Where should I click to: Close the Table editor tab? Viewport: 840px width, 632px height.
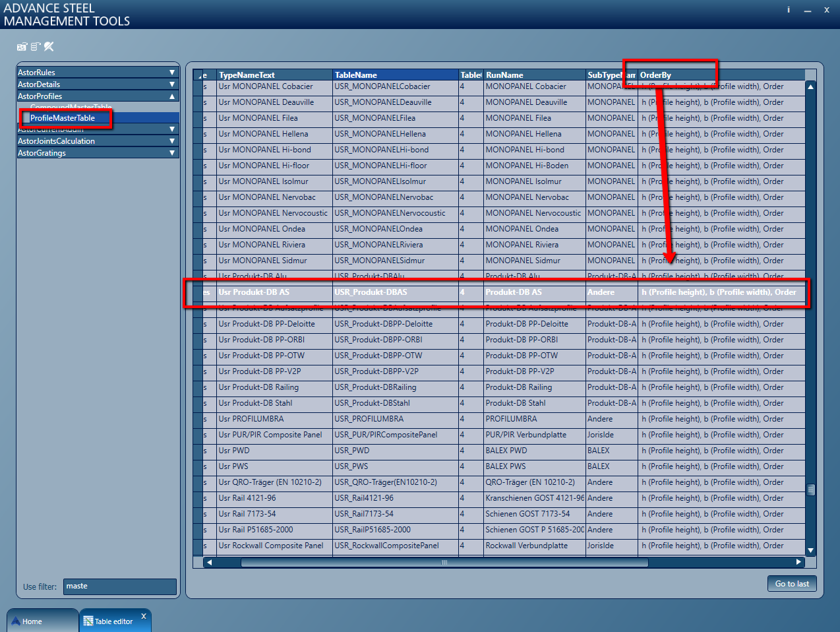(x=144, y=615)
